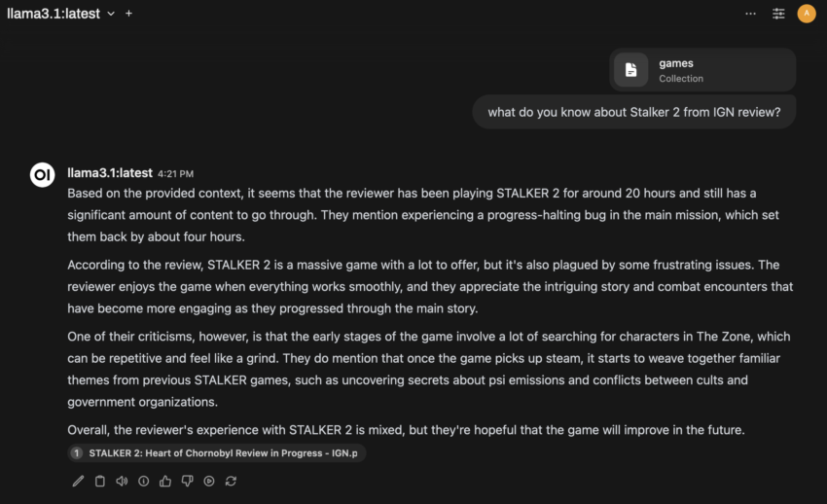Open the three-dots more options menu

tap(750, 14)
